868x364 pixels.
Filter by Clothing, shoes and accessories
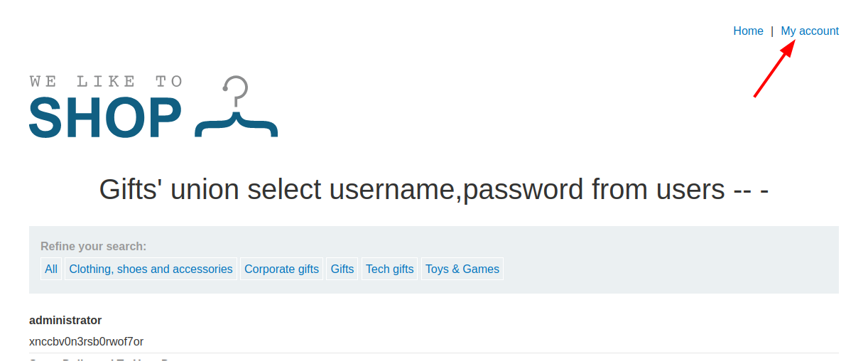pyautogui.click(x=151, y=269)
